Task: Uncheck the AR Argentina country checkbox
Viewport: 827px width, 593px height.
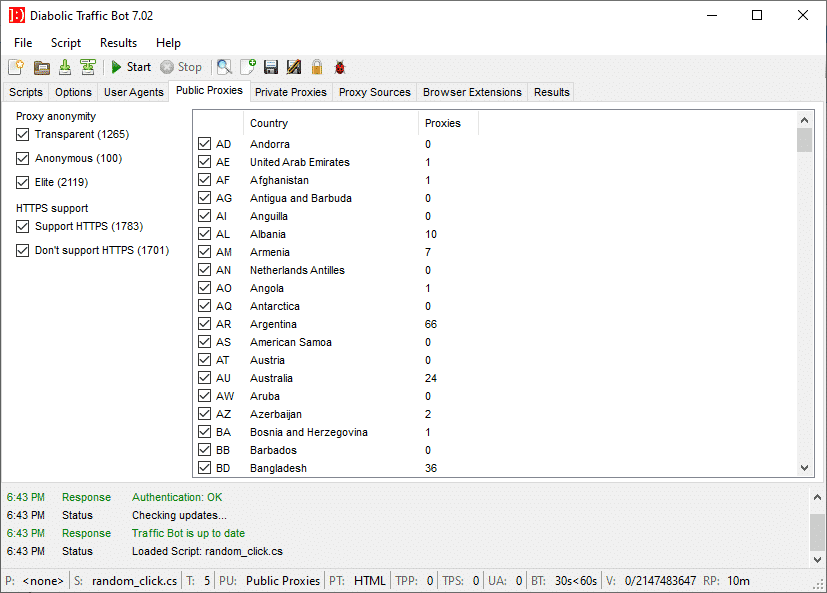Action: [205, 323]
